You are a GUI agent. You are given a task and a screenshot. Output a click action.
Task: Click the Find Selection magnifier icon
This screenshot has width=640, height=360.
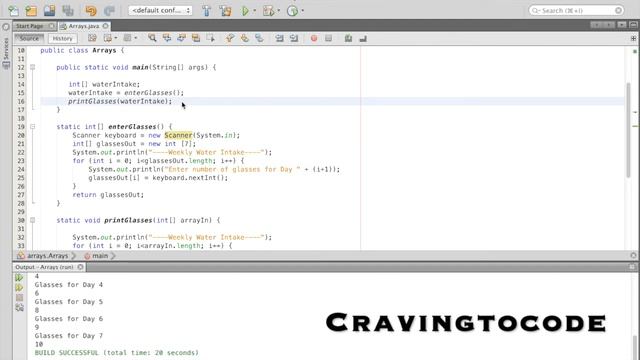click(152, 38)
